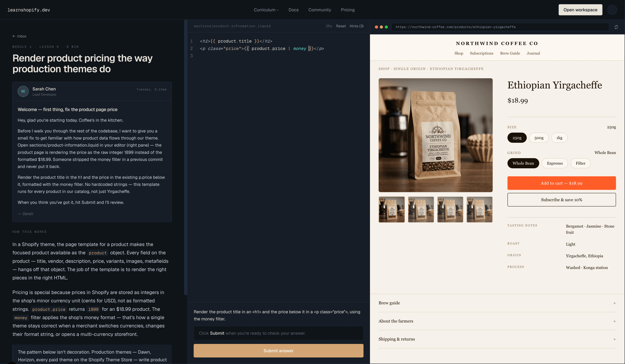625x364 pixels.
Task: Open Subscriptions in the store navigation
Action: point(481,54)
